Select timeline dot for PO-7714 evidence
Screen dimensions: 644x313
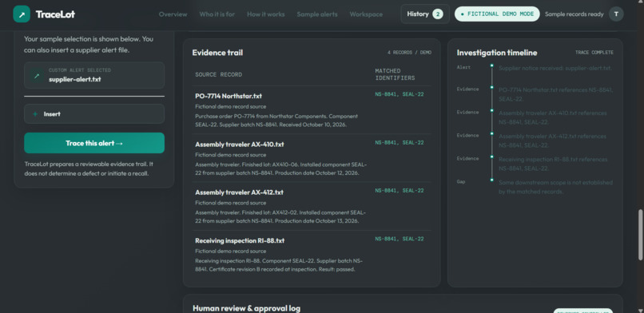(491, 87)
